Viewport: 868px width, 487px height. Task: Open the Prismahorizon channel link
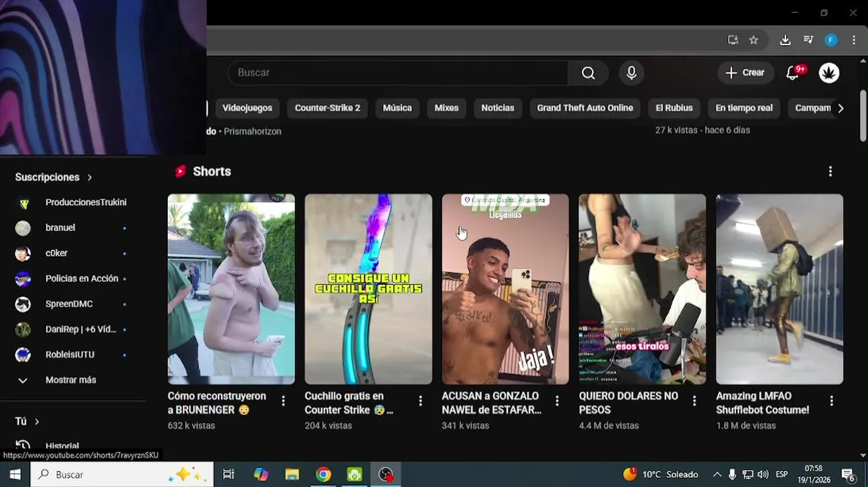[252, 131]
